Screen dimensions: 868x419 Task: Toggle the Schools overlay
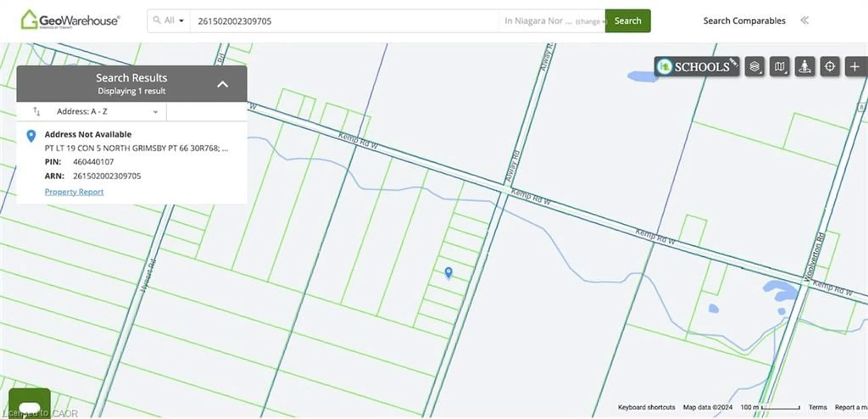[x=696, y=67]
